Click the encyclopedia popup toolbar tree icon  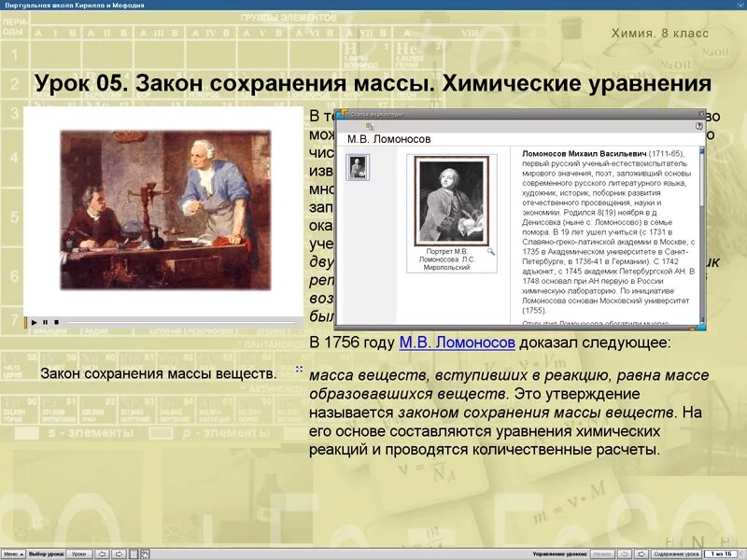coord(370,126)
